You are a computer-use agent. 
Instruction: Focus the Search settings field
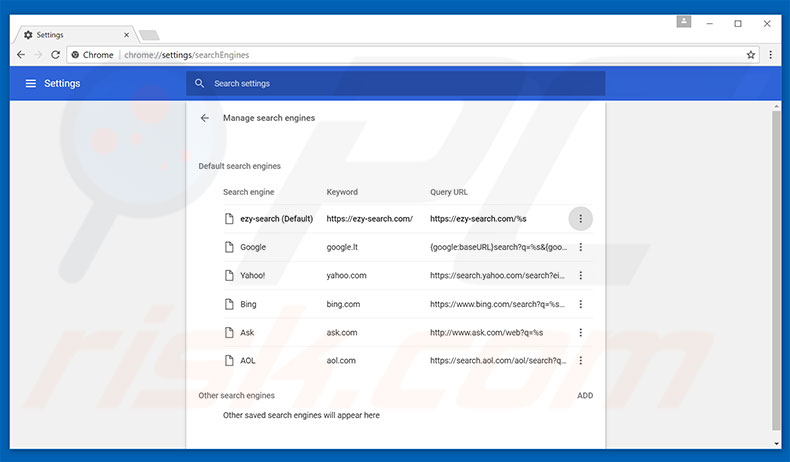[x=396, y=84]
